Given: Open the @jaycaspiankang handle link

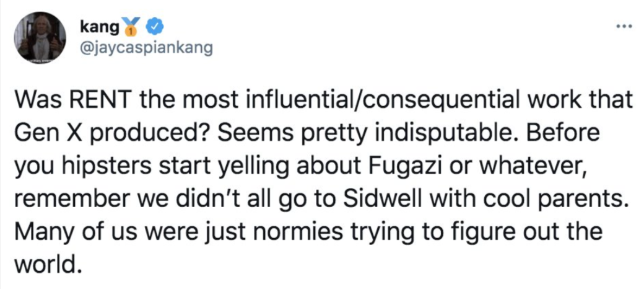Looking at the screenshot, I should tap(146, 48).
